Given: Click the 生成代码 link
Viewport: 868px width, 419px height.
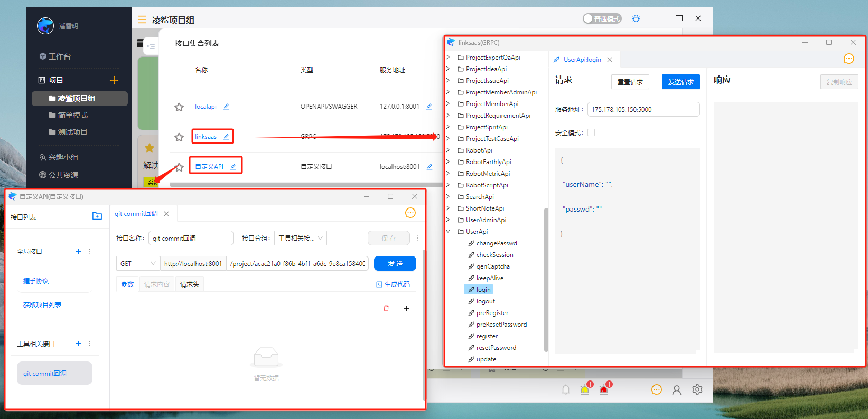Looking at the screenshot, I should point(393,284).
